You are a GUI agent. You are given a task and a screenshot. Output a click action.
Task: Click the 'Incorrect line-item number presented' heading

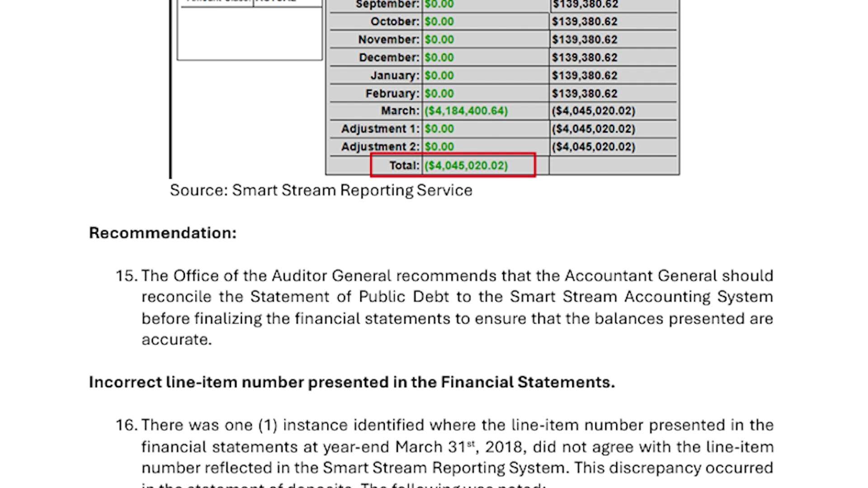[352, 382]
